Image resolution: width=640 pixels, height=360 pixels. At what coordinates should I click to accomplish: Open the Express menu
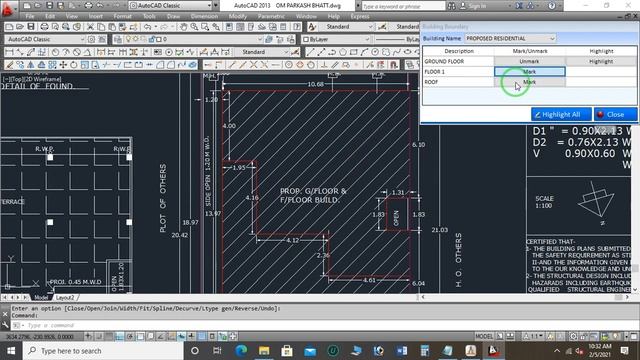pyautogui.click(x=360, y=16)
